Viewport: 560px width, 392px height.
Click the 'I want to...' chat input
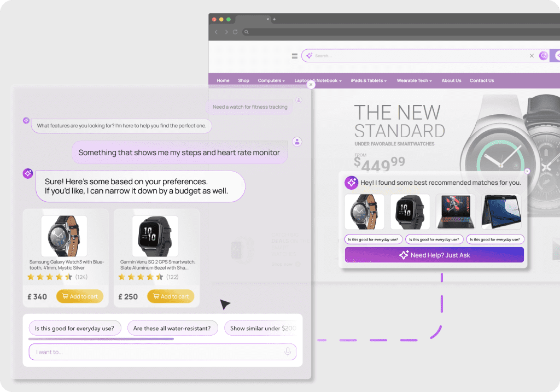coord(162,352)
